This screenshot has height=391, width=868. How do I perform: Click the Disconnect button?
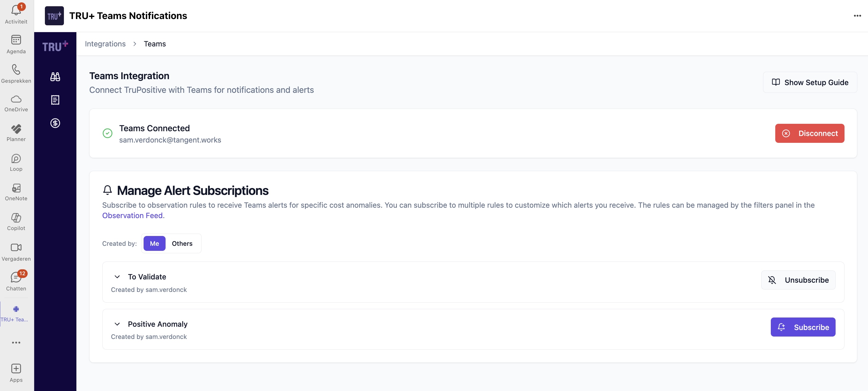(809, 133)
